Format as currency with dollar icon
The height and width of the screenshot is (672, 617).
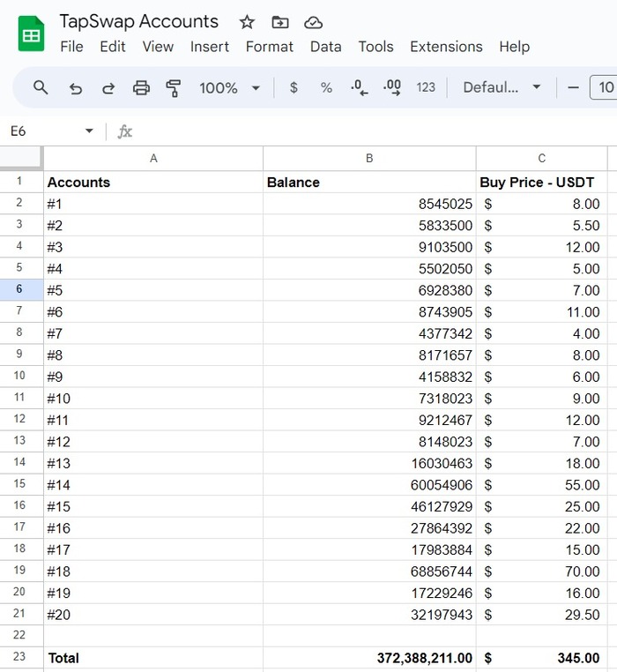[x=294, y=87]
